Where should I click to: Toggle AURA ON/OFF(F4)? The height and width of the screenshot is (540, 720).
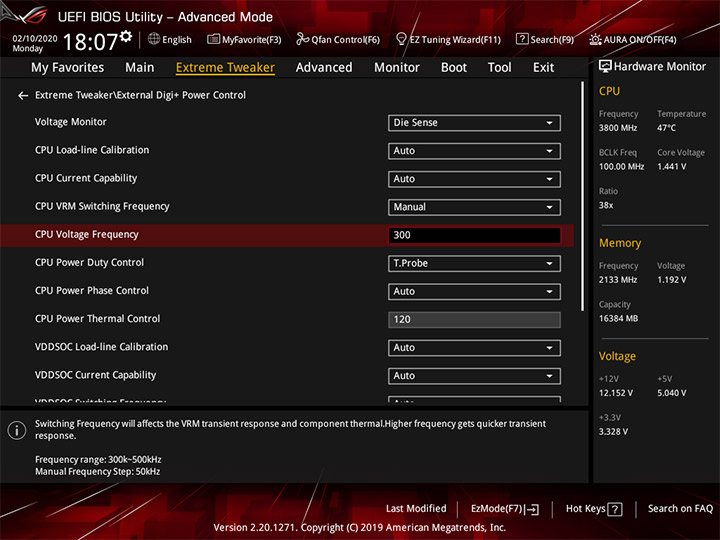pos(633,39)
